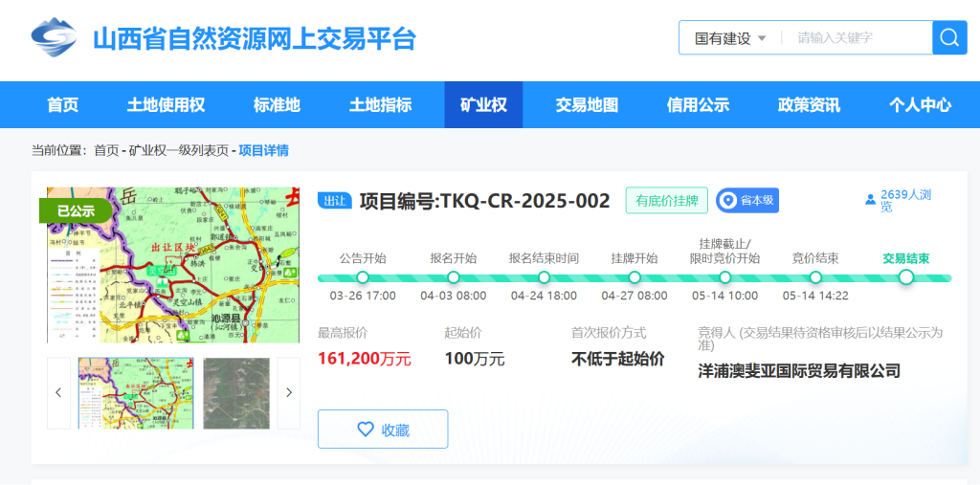This screenshot has height=485, width=980.
Task: Click the 省本级 location pin badge
Action: click(x=746, y=200)
